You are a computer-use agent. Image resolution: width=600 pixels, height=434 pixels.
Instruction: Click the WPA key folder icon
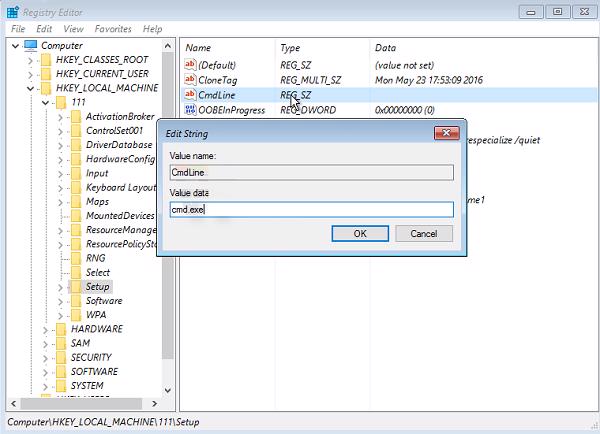[x=76, y=315]
